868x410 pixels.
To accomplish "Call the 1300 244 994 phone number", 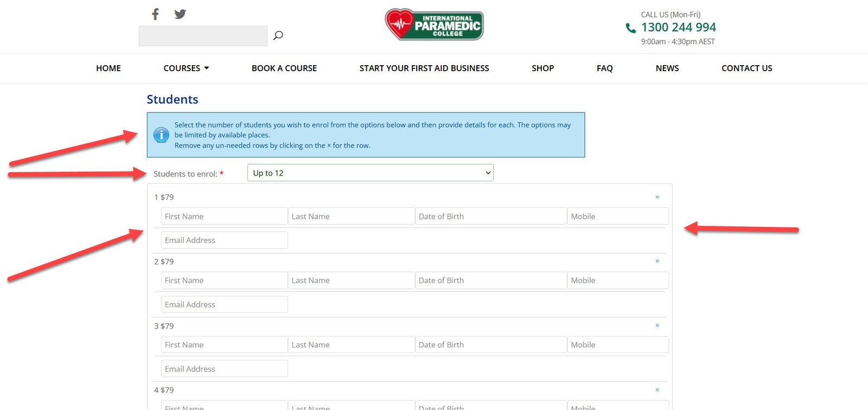I will 678,27.
